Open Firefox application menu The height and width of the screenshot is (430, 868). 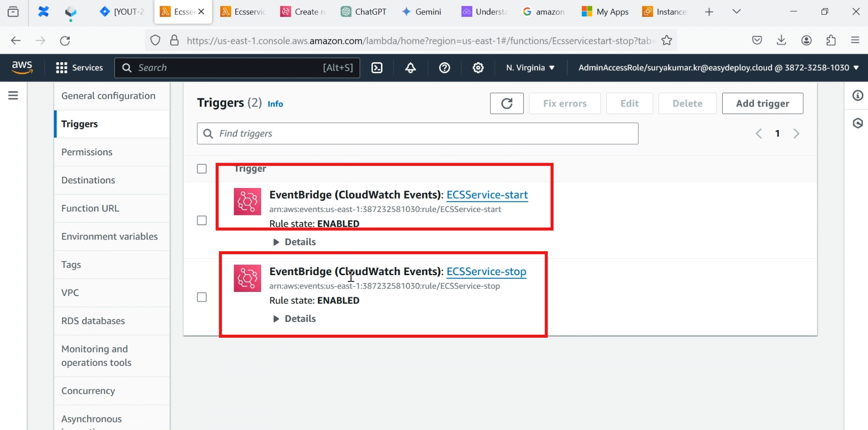[x=855, y=40]
